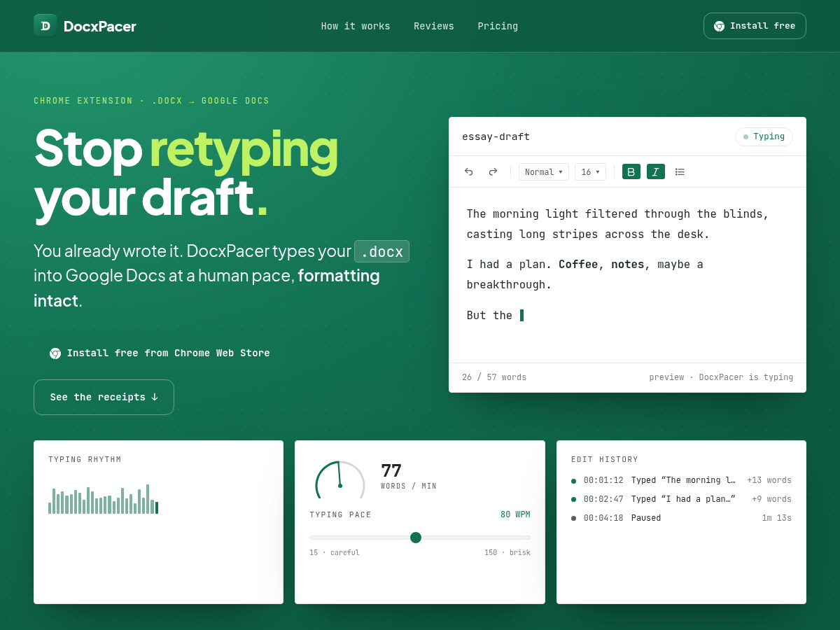Click Install free from Chrome Web Store

[160, 353]
